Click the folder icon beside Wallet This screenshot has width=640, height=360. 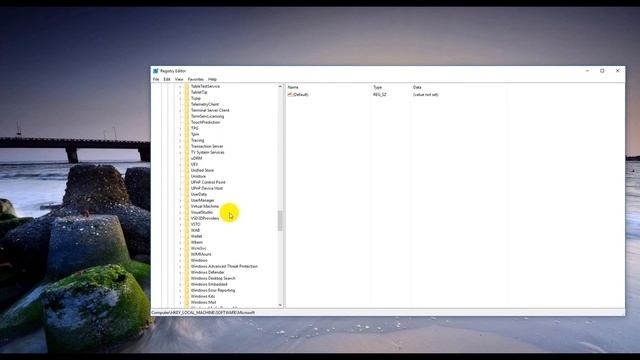(187, 236)
